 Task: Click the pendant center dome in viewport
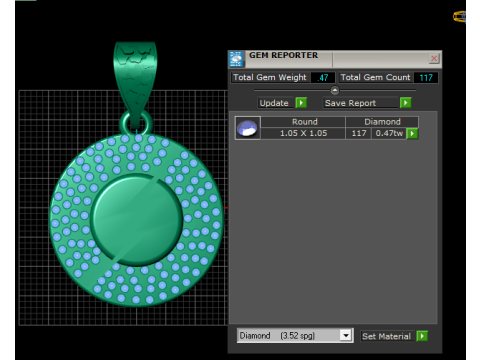137,220
